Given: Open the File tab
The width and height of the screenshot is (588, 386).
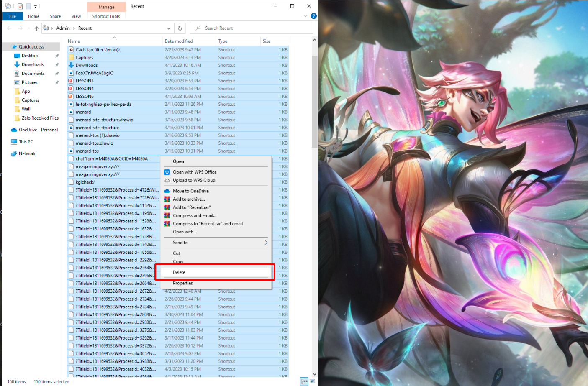Looking at the screenshot, I should (13, 16).
